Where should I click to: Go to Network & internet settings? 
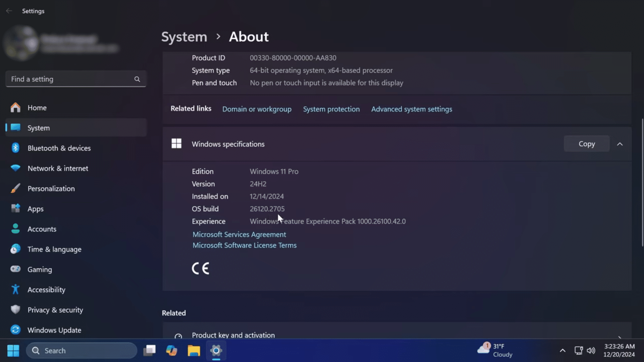(76, 168)
